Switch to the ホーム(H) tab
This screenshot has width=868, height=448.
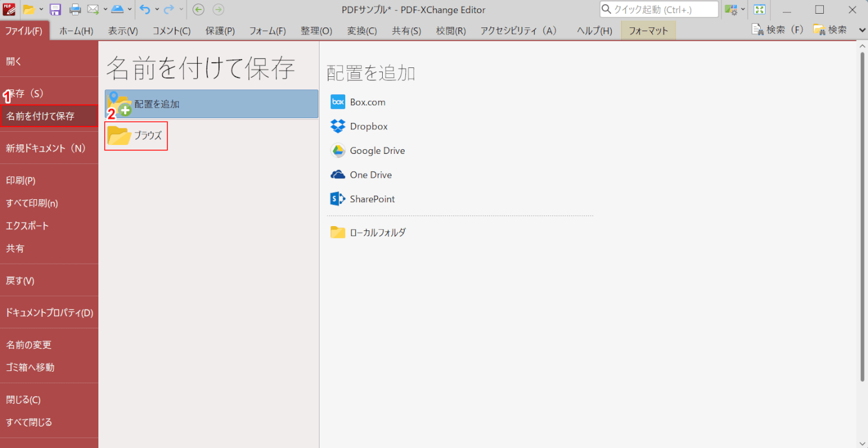point(76,30)
